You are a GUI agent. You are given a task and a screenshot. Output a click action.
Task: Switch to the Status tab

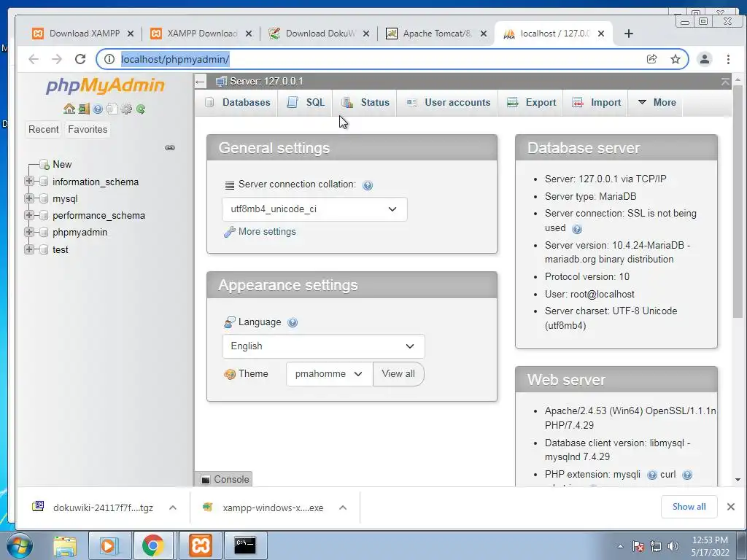pyautogui.click(x=365, y=102)
